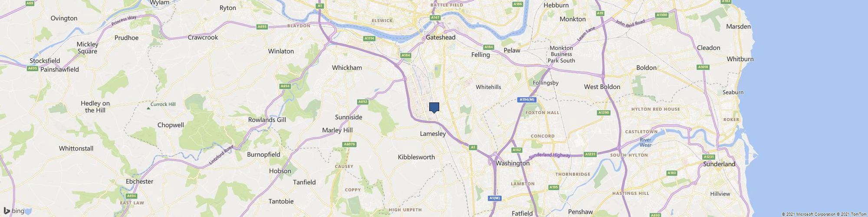Click the blue location pin marker
This screenshot has height=217, width=868.
click(x=434, y=107)
